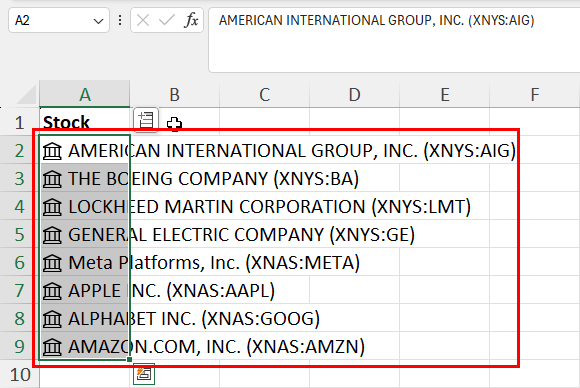Screen dimensions: 580x388
Task: Click the stock icon for Amazon.com
Action: 52,347
